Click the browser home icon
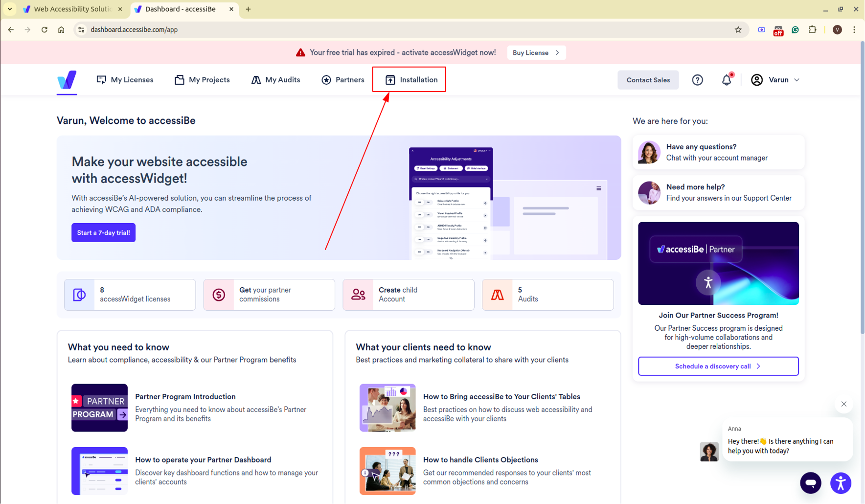This screenshot has width=865, height=504. [x=61, y=30]
